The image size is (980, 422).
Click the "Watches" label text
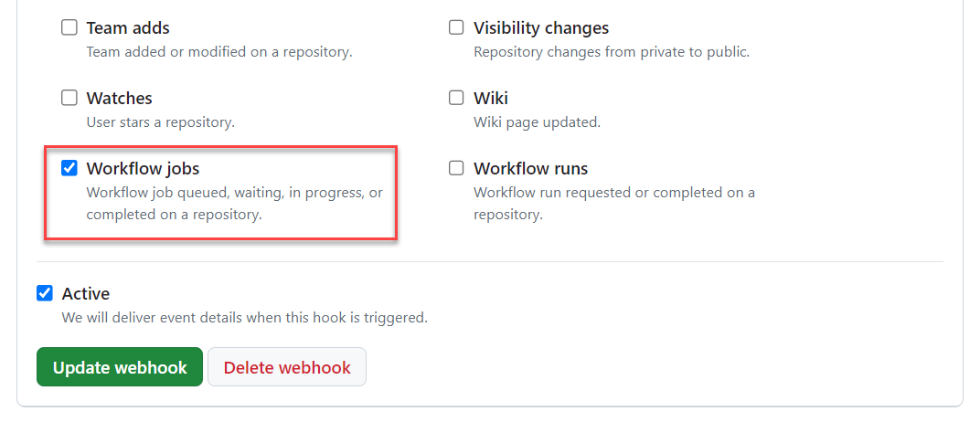coord(119,99)
